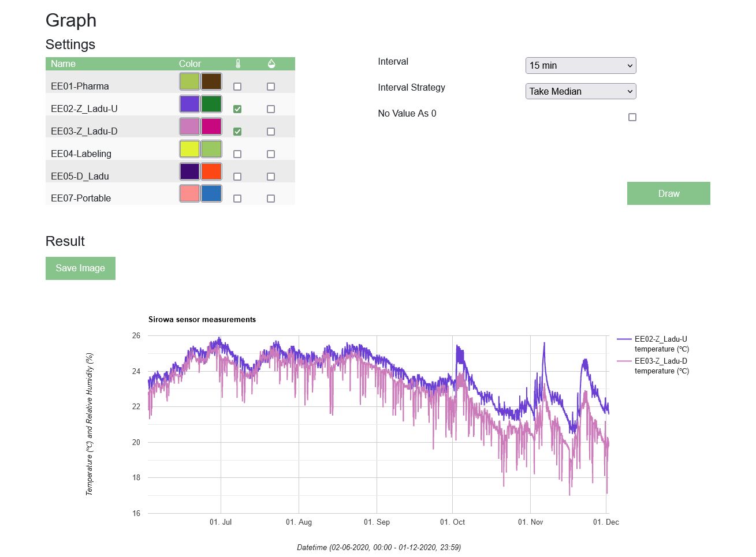Click EE02-Z_Ladu-U temperature legend entry
Image resolution: width=756 pixels, height=557 pixels.
coord(653,344)
